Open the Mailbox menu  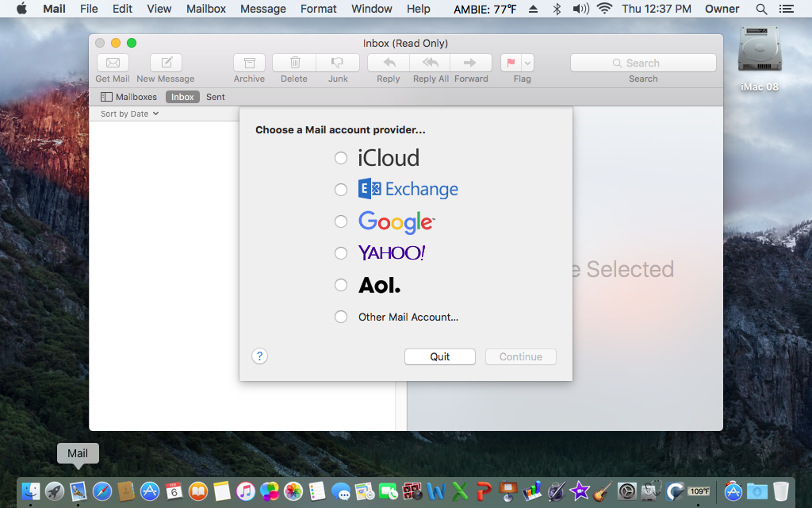coord(206,9)
